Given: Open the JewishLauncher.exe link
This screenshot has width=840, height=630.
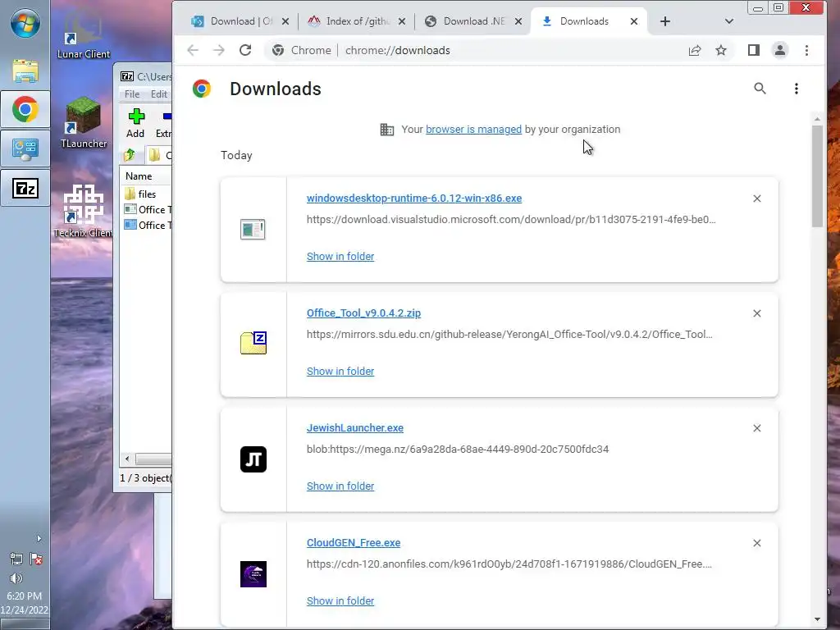Looking at the screenshot, I should (x=354, y=427).
